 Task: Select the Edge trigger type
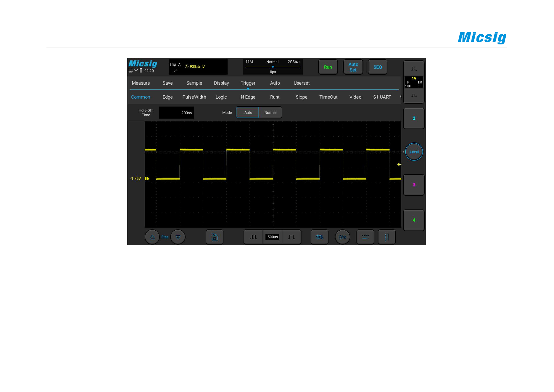[168, 97]
